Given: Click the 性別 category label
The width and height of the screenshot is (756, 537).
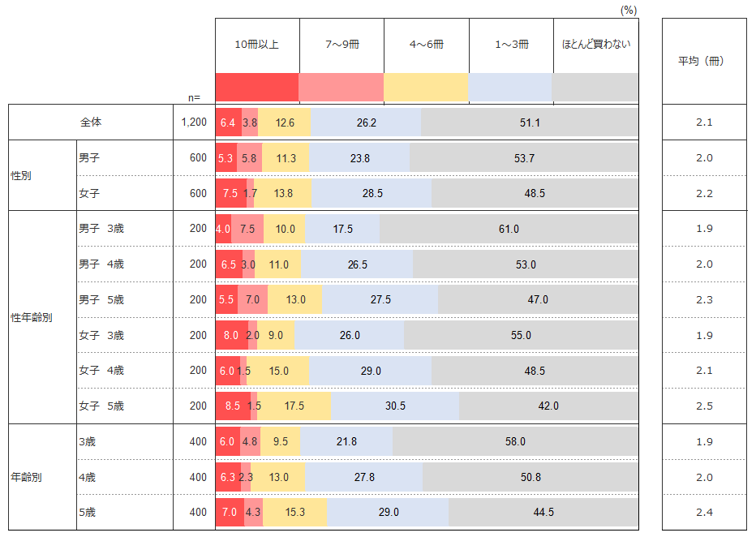Looking at the screenshot, I should click(x=22, y=175).
